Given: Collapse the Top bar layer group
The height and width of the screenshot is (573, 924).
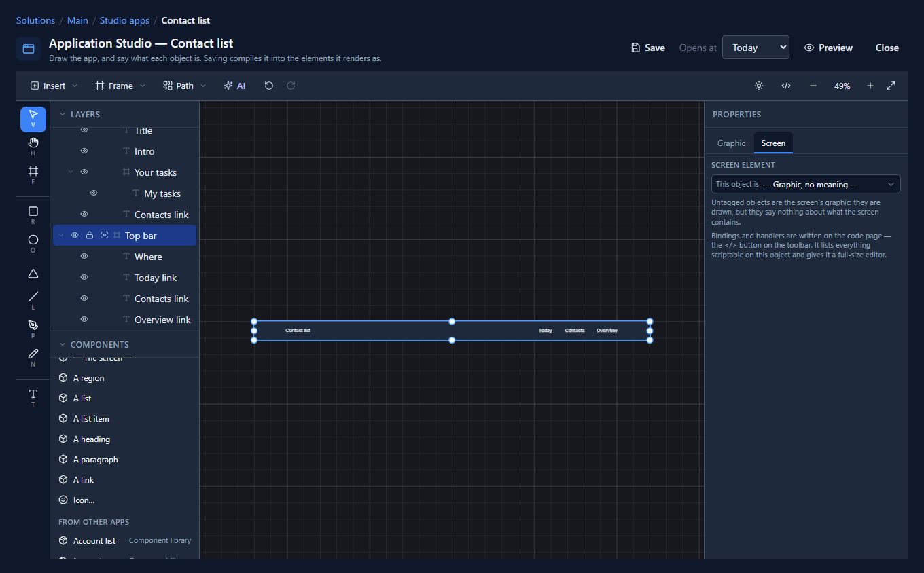Looking at the screenshot, I should 61,235.
